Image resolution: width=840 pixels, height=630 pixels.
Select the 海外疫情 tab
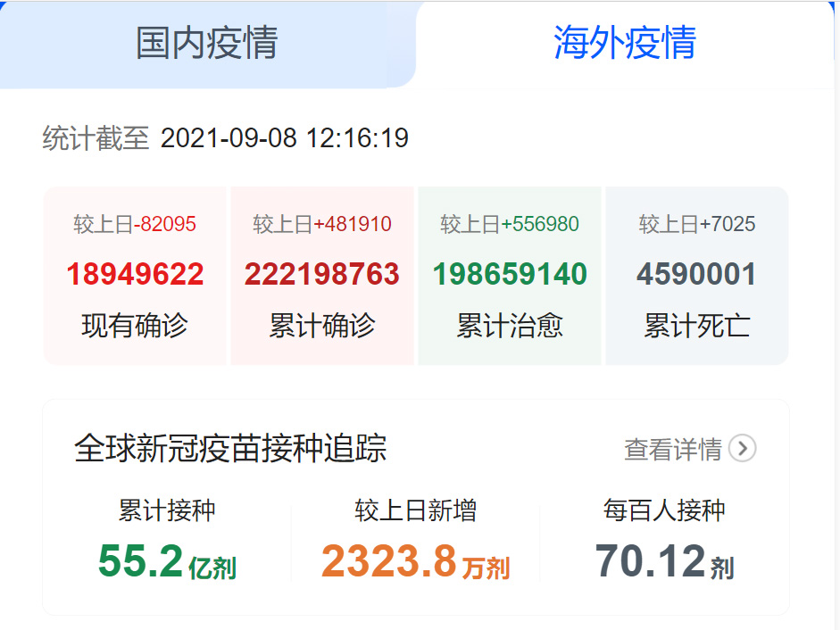click(624, 43)
